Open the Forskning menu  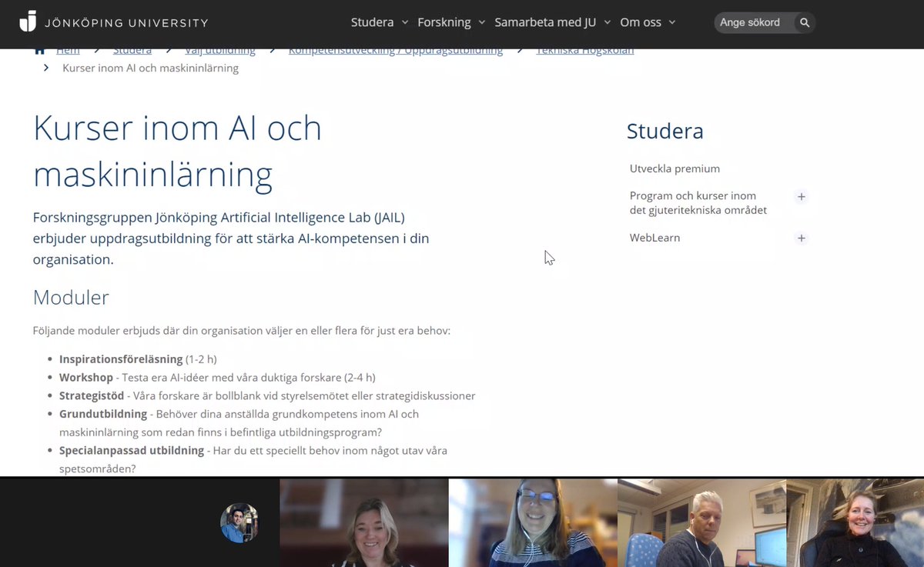pos(444,22)
